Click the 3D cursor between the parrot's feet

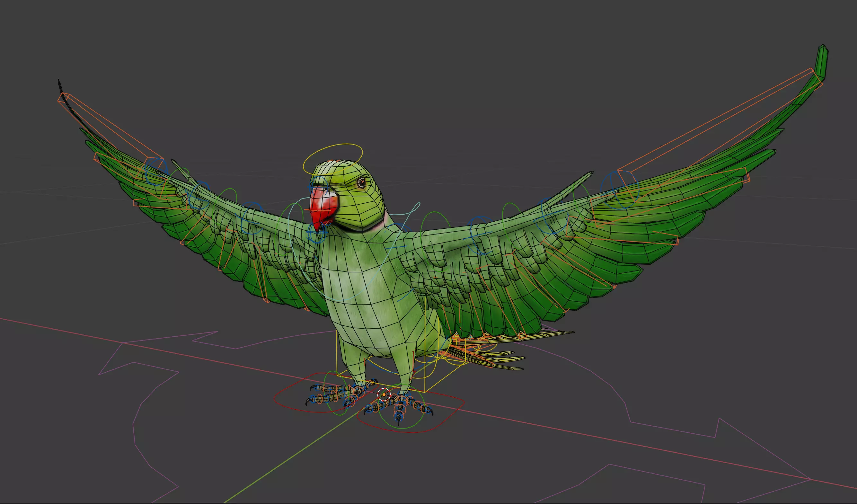point(384,394)
